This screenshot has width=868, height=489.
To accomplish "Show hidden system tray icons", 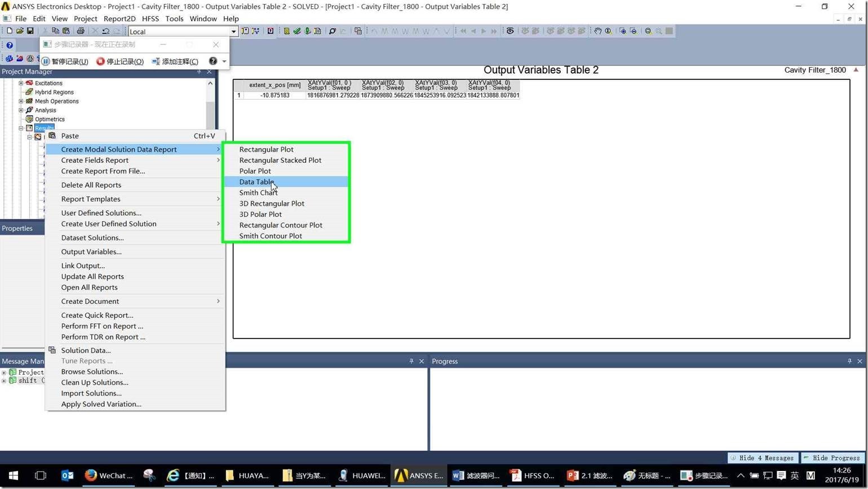I will tap(741, 475).
